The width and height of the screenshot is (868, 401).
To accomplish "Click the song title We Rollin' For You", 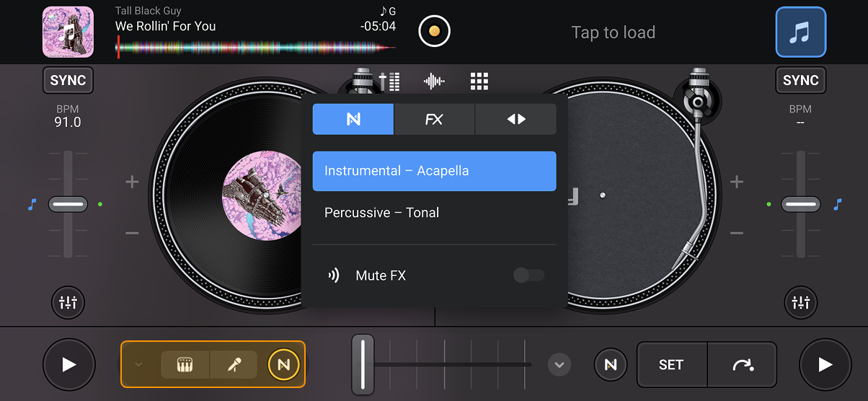I will [x=166, y=26].
